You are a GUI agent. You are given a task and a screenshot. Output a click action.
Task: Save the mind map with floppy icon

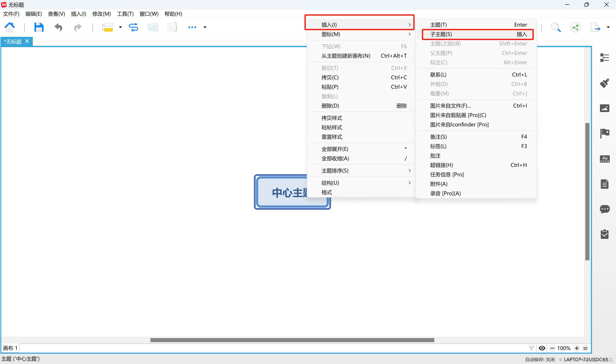[39, 27]
